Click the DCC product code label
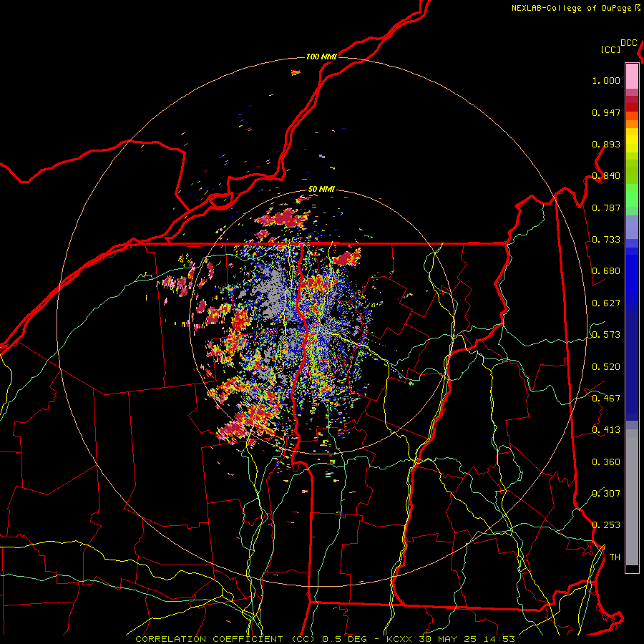Viewport: 644px width, 644px height. (x=629, y=43)
